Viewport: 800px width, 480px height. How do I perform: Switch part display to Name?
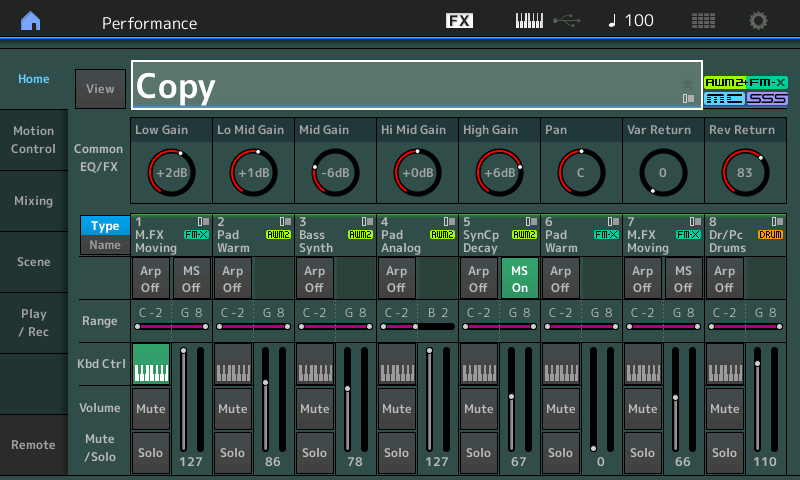105,245
